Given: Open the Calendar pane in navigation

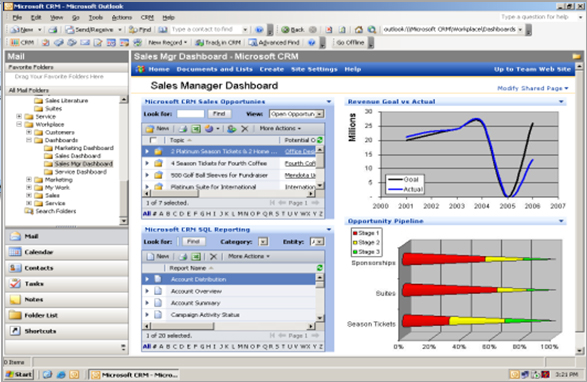Looking at the screenshot, I should [x=67, y=252].
